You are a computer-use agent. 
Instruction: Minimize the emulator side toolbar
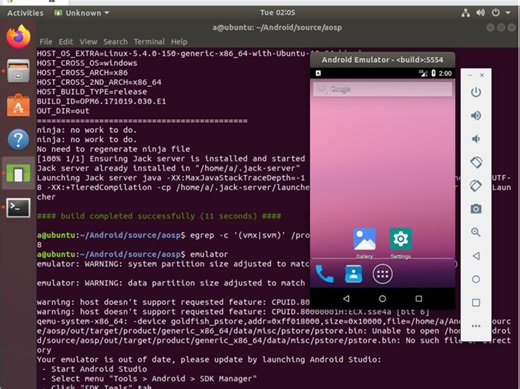[x=470, y=75]
